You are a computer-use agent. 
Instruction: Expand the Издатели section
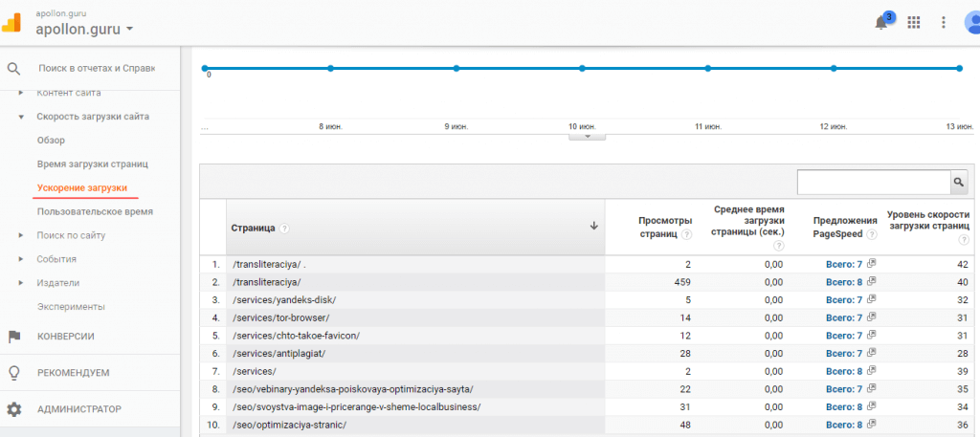pyautogui.click(x=21, y=283)
